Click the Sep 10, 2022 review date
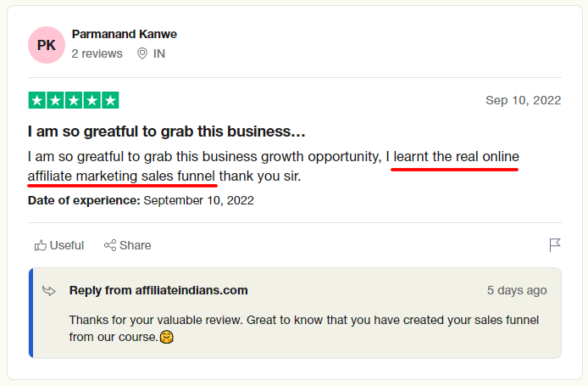588x386 pixels. 523,100
